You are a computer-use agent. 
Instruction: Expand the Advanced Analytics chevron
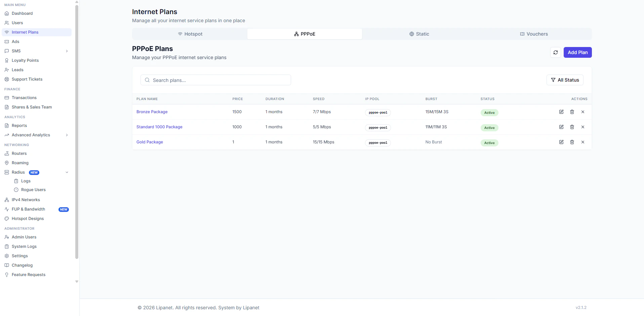[x=67, y=135]
